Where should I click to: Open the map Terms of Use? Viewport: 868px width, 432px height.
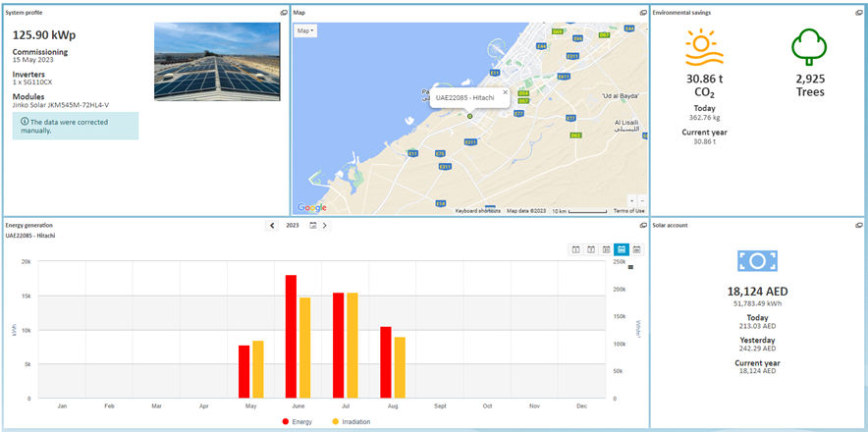pos(628,211)
